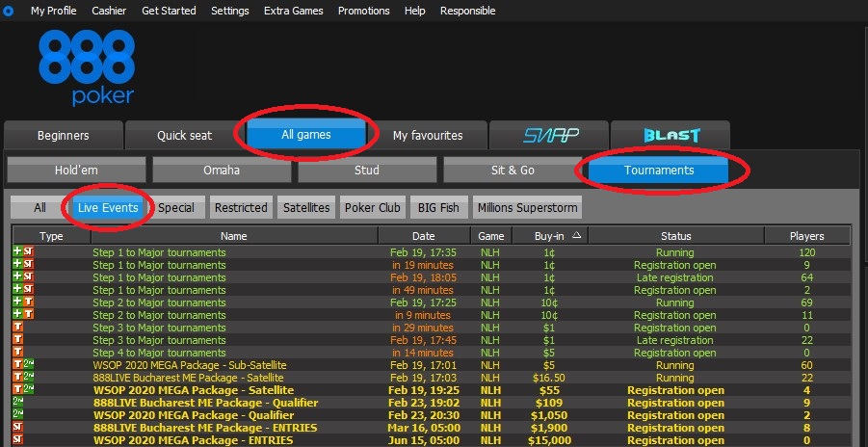
Task: Click the green plus icon in the Step 2 row dated Feb 19, 17:25
Action: 17,302
